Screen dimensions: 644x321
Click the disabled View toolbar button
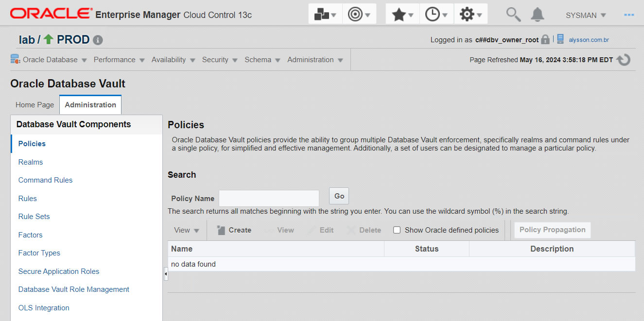pos(279,230)
